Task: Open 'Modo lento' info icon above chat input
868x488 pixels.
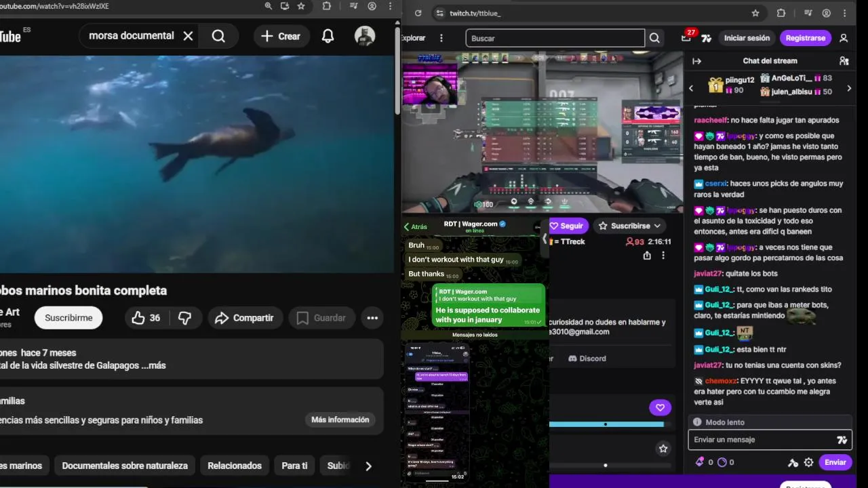Action: [697, 422]
